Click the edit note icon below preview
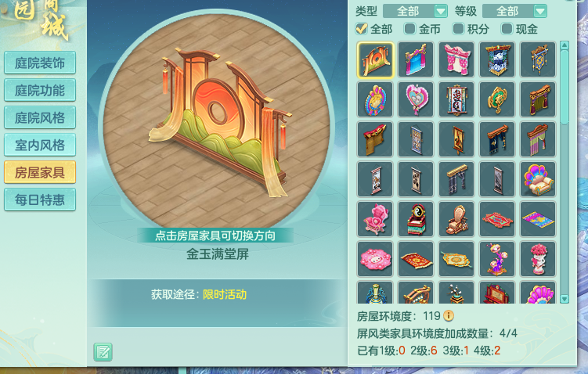 [103, 352]
